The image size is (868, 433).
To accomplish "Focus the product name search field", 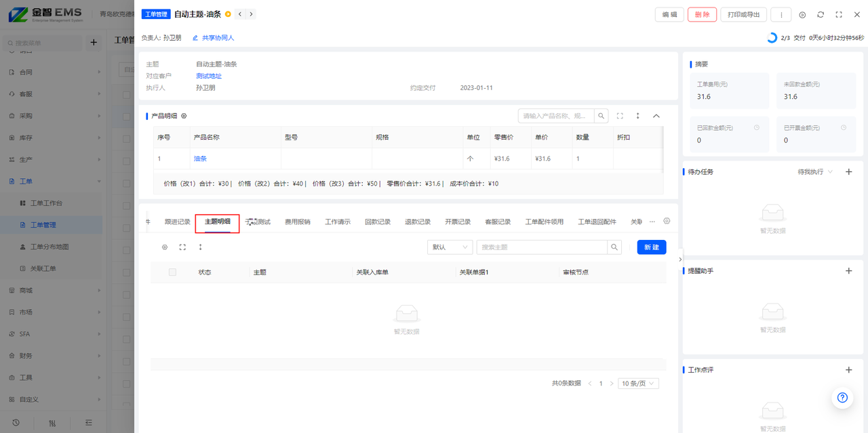I will (556, 116).
